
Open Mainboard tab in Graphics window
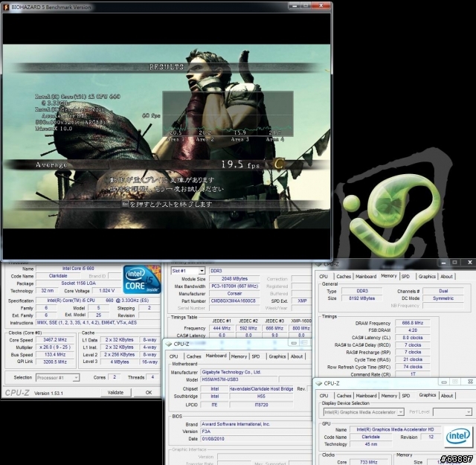pos(366,396)
